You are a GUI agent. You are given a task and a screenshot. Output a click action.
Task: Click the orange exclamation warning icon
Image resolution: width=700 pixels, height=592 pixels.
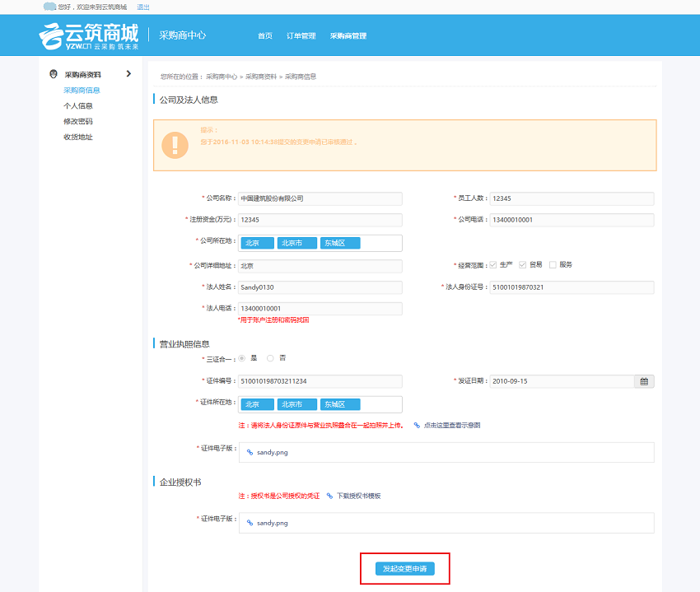coord(175,145)
